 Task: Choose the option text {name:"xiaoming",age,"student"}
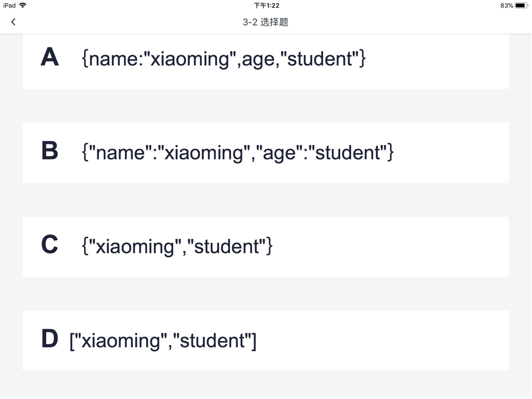(x=224, y=58)
